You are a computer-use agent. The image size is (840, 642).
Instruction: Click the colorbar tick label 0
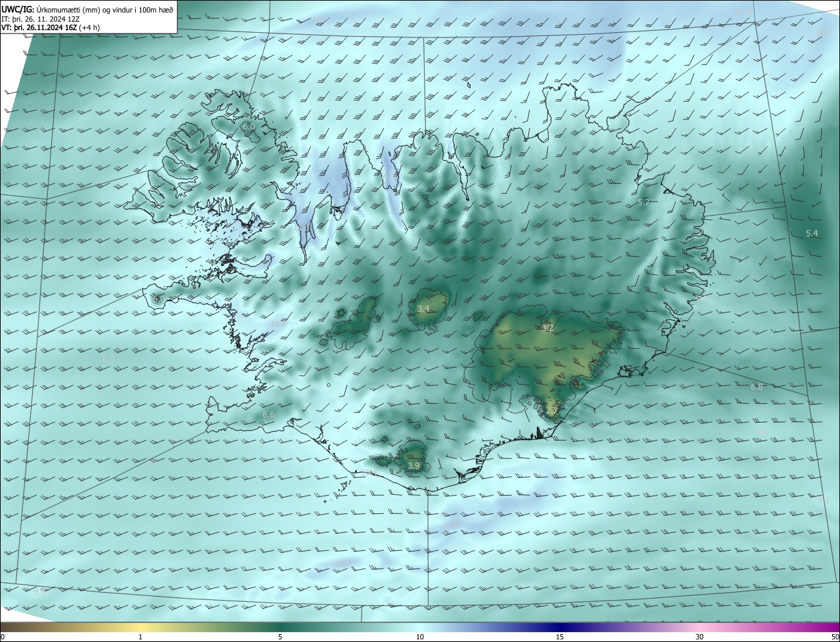pos(3,637)
